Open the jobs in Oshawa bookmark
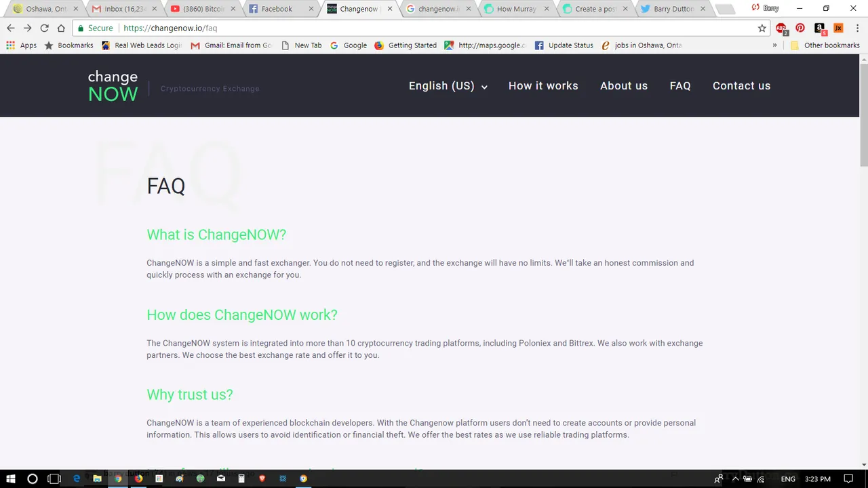868x488 pixels. 642,45
